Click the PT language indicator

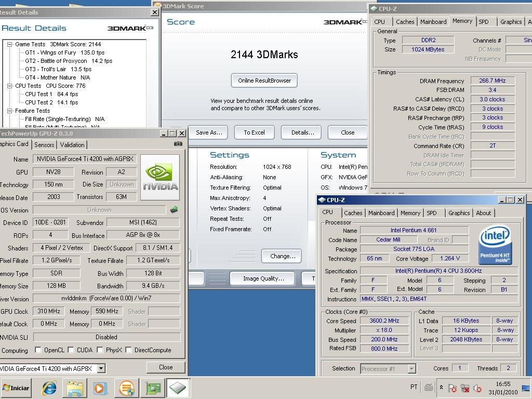pyautogui.click(x=414, y=387)
